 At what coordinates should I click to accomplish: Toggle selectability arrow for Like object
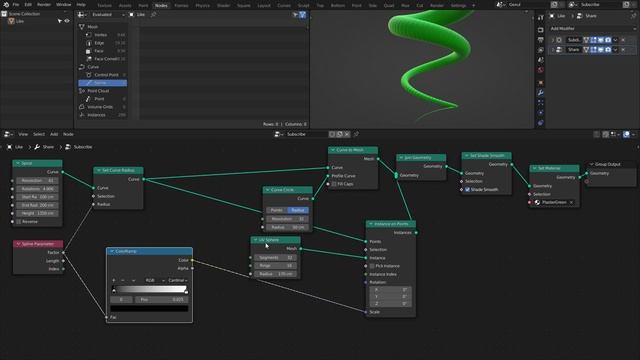click(x=60, y=21)
